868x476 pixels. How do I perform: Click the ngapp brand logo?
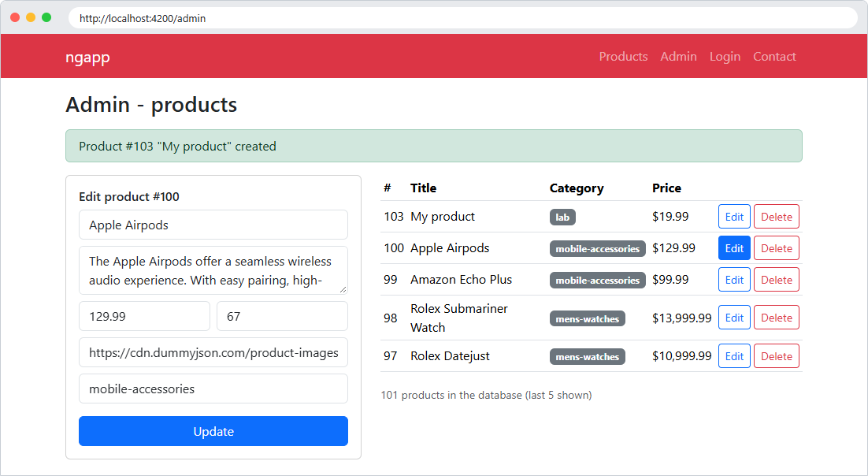pos(87,57)
